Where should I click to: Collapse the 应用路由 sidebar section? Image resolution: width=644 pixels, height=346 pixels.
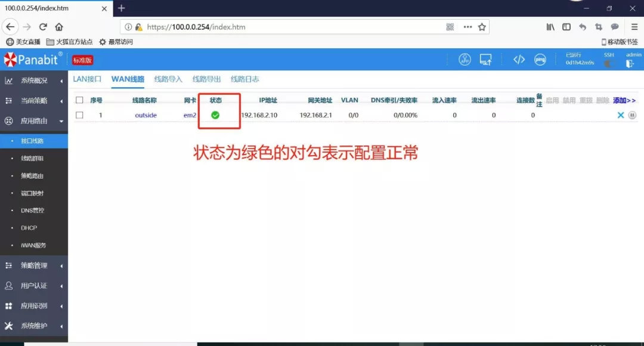(x=34, y=121)
